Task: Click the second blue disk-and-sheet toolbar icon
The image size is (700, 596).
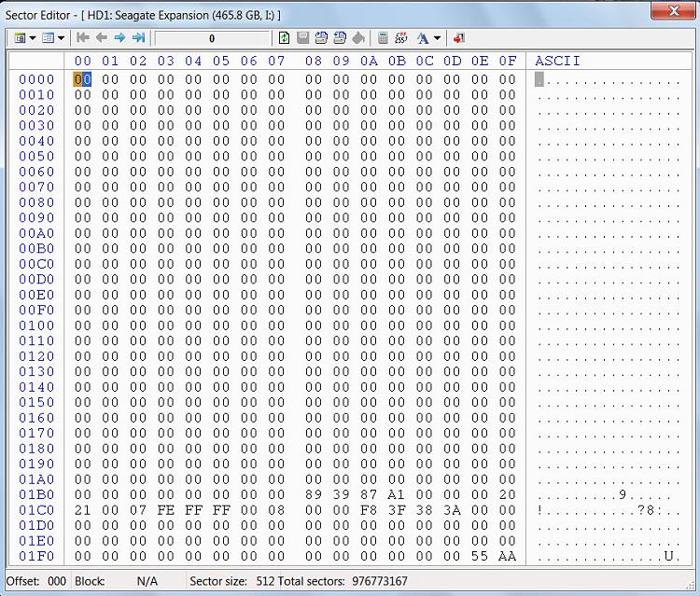Action: point(340,38)
